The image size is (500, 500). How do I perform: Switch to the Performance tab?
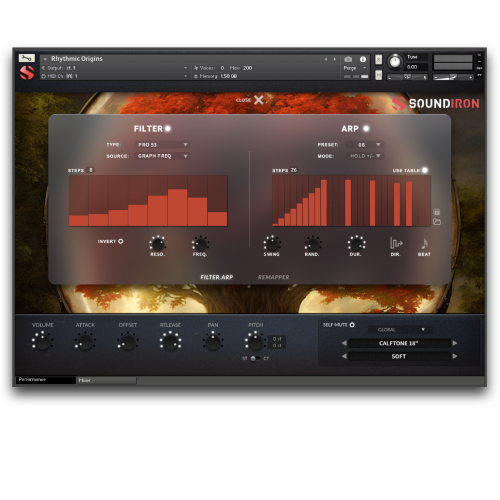[46, 380]
